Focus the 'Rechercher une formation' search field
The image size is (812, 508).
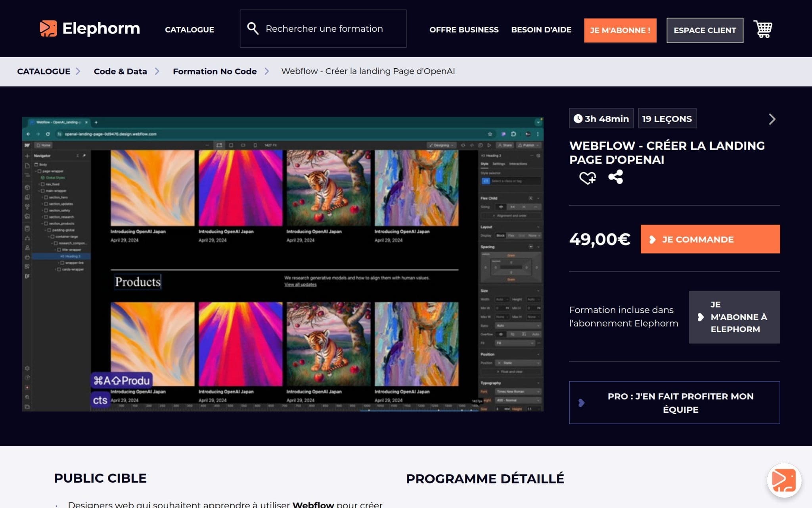pyautogui.click(x=323, y=29)
